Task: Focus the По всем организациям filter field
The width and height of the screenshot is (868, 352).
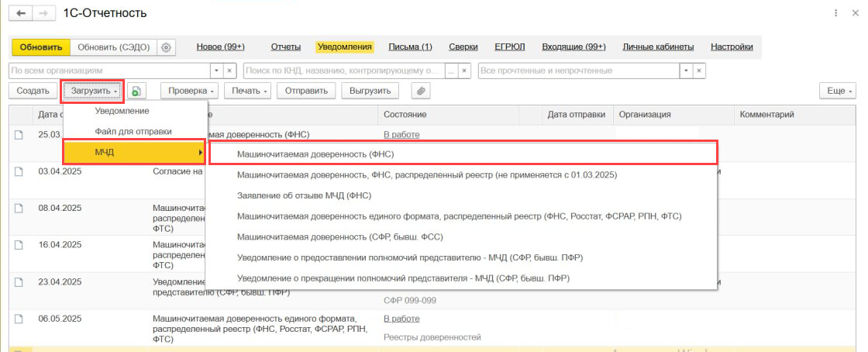Action: tap(109, 71)
